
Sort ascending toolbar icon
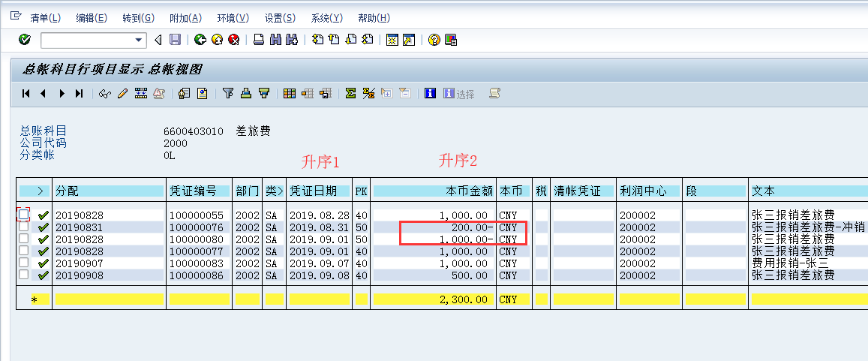click(x=246, y=94)
